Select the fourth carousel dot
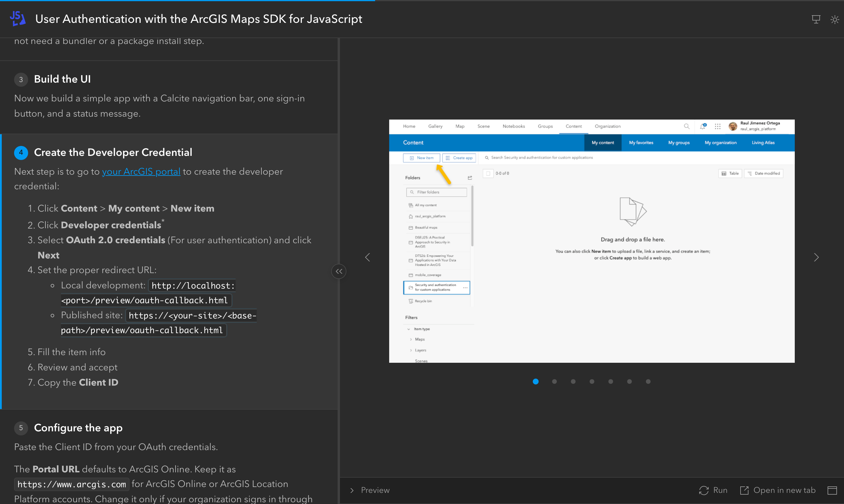 [x=592, y=382]
